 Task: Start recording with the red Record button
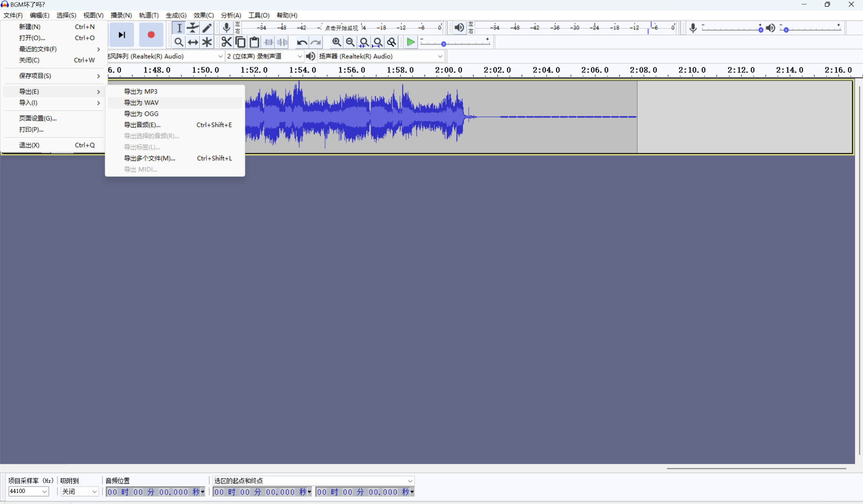pyautogui.click(x=151, y=35)
